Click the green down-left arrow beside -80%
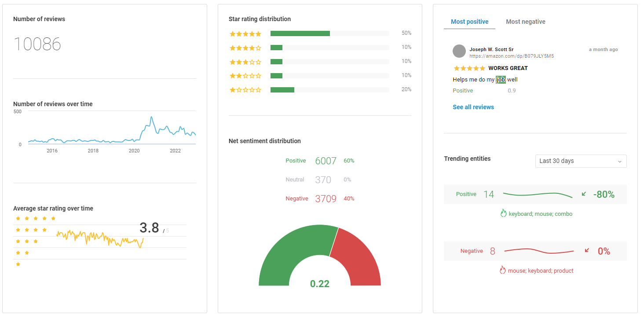644x318 pixels. click(584, 194)
